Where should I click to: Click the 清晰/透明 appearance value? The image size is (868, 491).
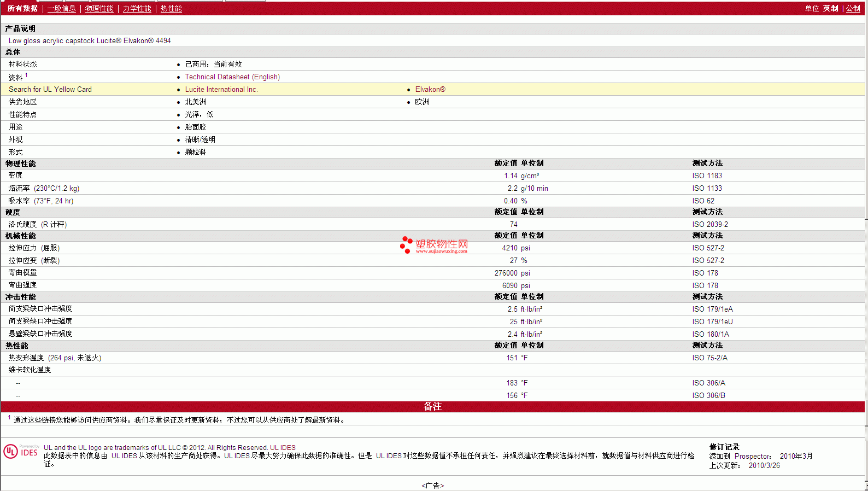[x=200, y=140]
